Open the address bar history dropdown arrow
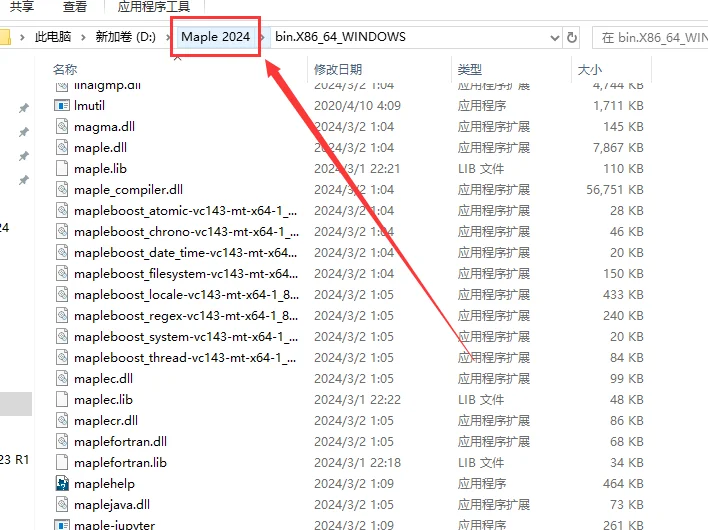The width and height of the screenshot is (708, 530). tap(555, 37)
